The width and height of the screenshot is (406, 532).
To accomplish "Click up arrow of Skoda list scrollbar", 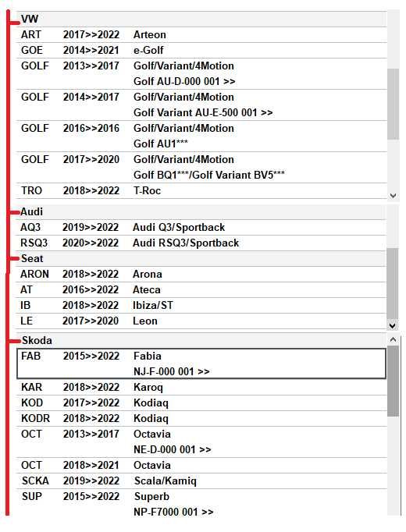I will click(x=393, y=339).
